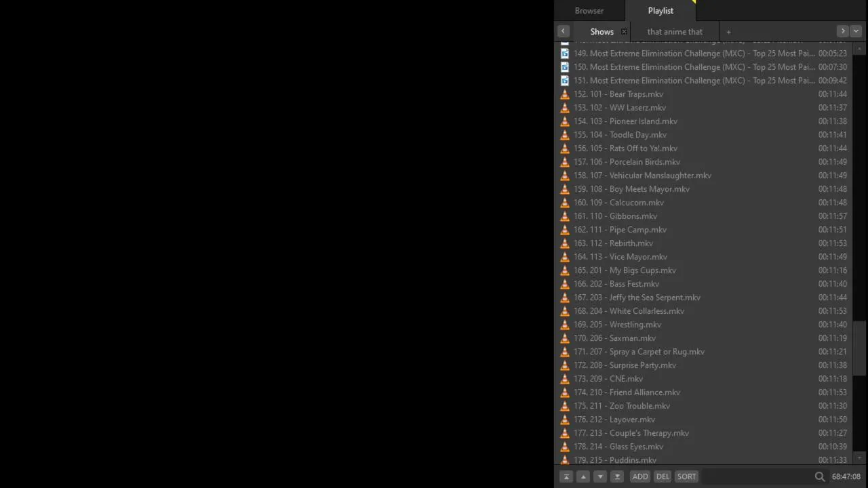Click the VLC icon for Bear Traps.mkv
This screenshot has height=488, width=868.
pos(565,94)
